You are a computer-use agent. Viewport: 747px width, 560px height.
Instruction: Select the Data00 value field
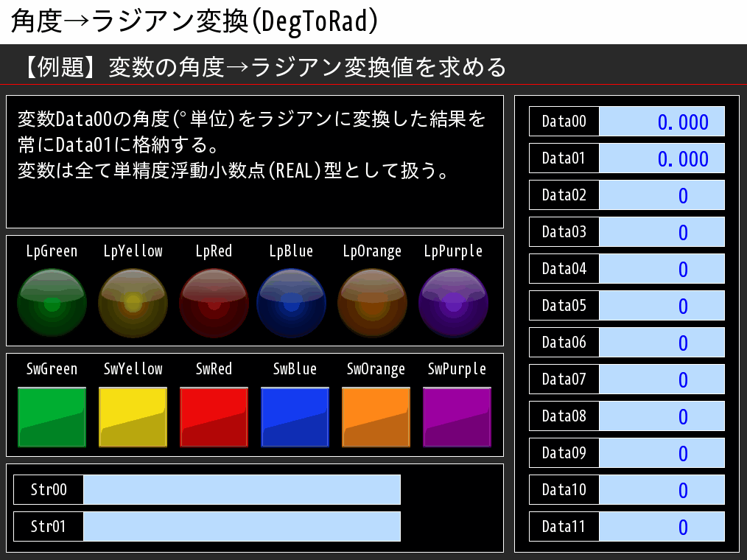(662, 122)
